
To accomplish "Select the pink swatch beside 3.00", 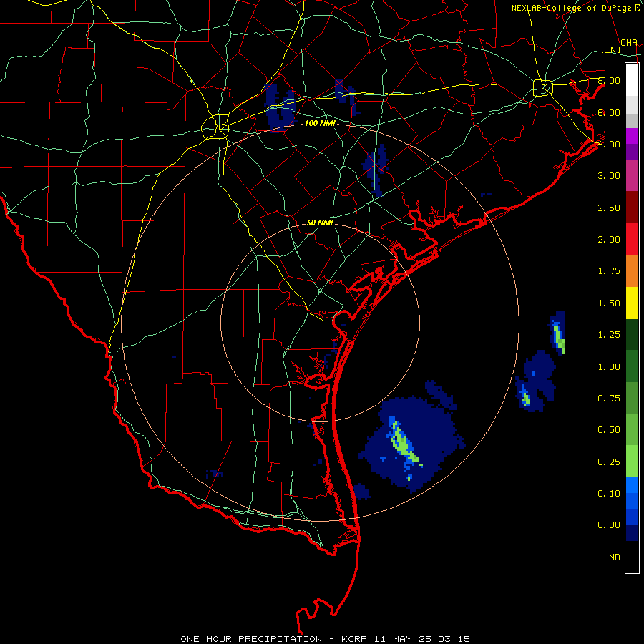I will (x=632, y=176).
